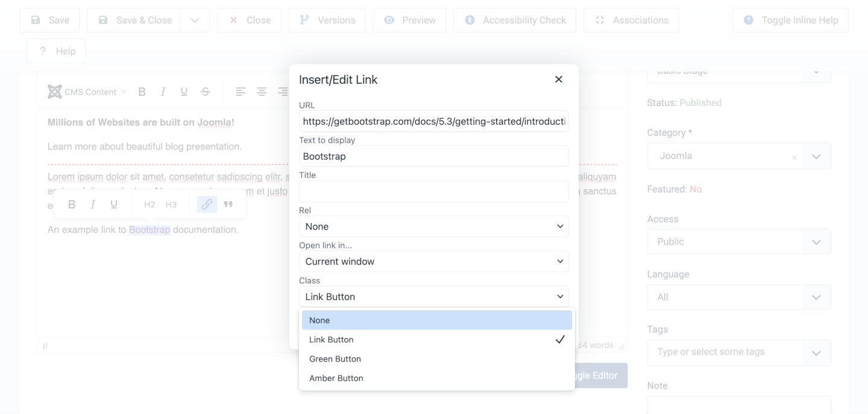
Task: Close the Insert/Edit Link dialog
Action: [x=559, y=80]
